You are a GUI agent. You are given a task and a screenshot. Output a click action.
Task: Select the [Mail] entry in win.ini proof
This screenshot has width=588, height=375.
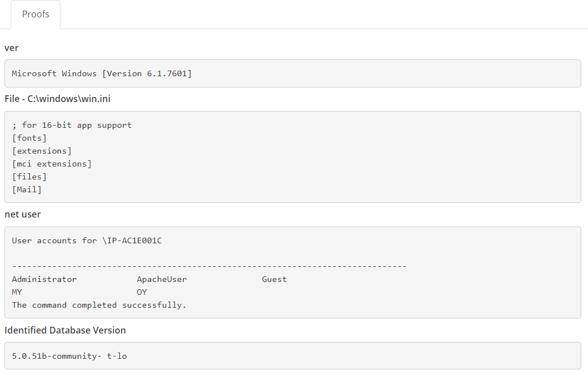[26, 189]
